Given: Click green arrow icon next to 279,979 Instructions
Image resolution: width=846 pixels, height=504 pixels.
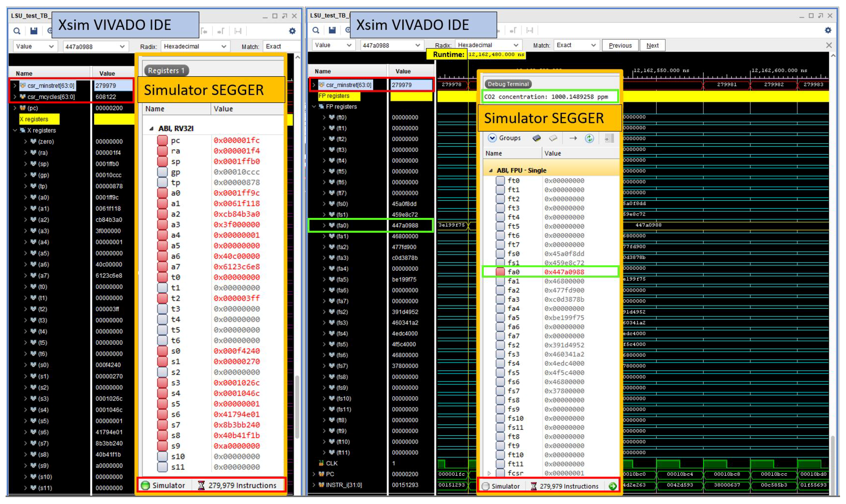Looking at the screenshot, I should (x=613, y=486).
